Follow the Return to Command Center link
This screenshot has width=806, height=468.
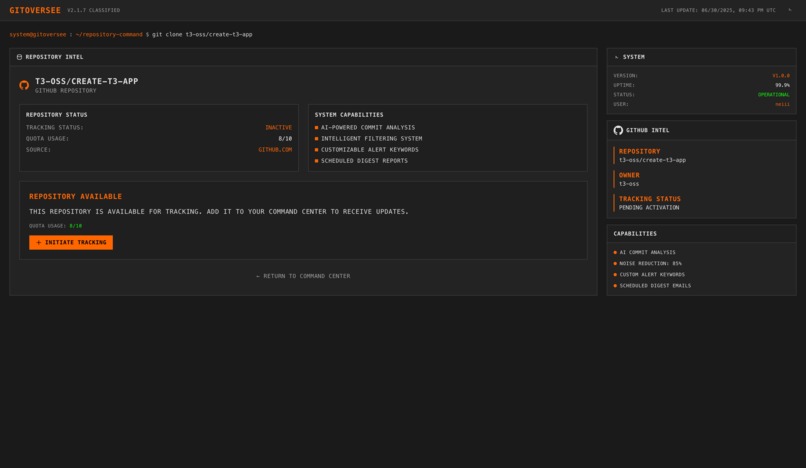303,276
